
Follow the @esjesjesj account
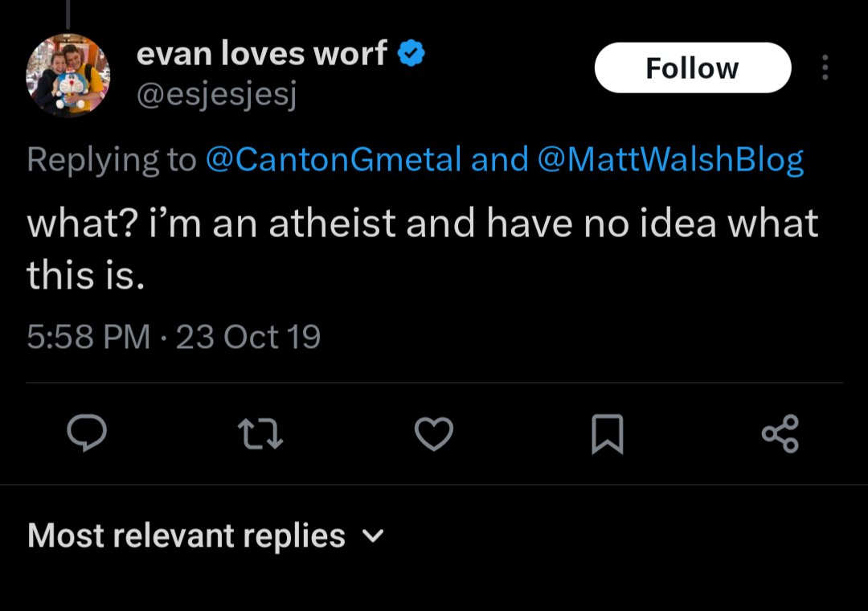[x=693, y=68]
